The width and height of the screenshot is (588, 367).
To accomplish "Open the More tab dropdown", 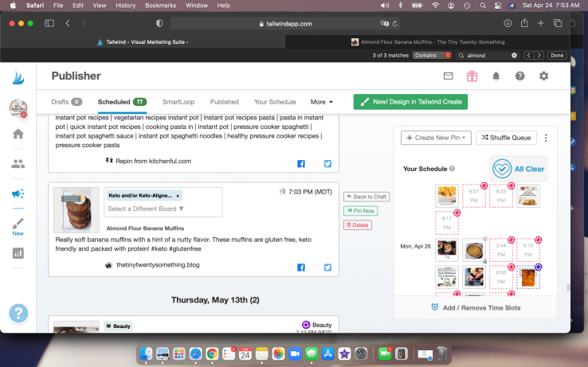I will (x=322, y=102).
